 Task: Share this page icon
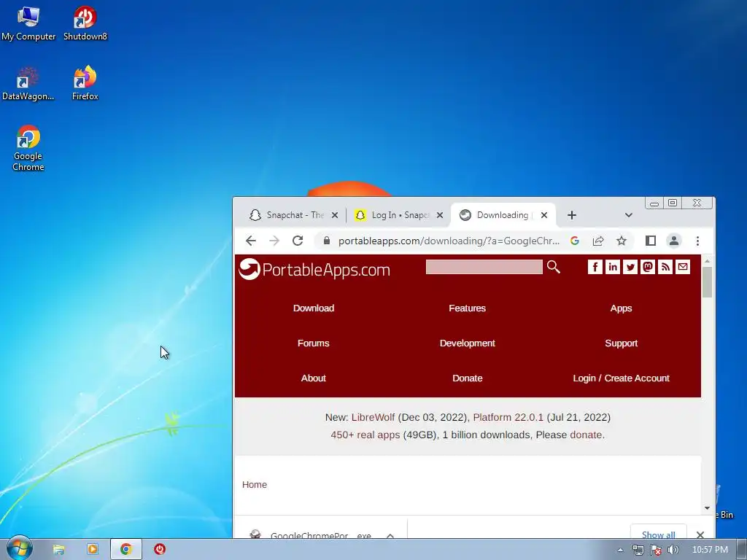coord(598,241)
